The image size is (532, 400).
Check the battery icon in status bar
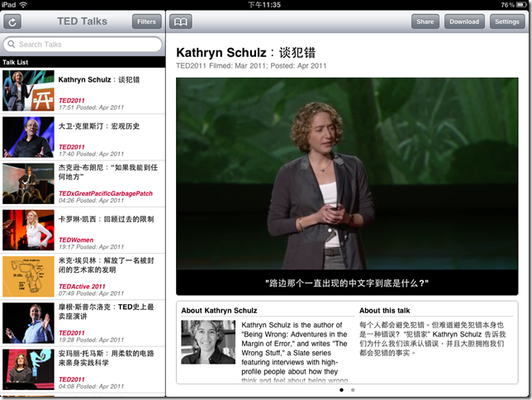[520, 5]
